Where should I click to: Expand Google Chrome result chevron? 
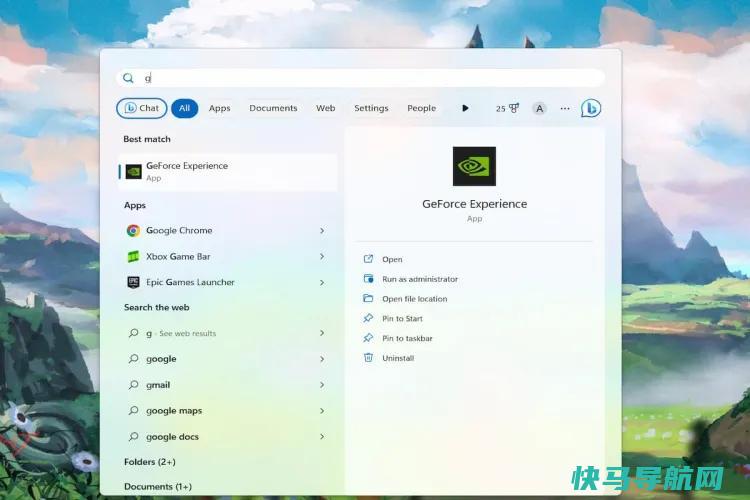(322, 231)
